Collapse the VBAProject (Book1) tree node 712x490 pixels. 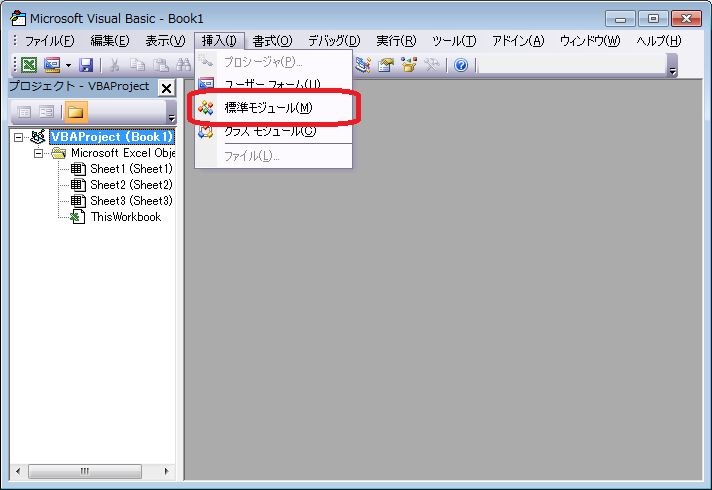pyautogui.click(x=18, y=137)
